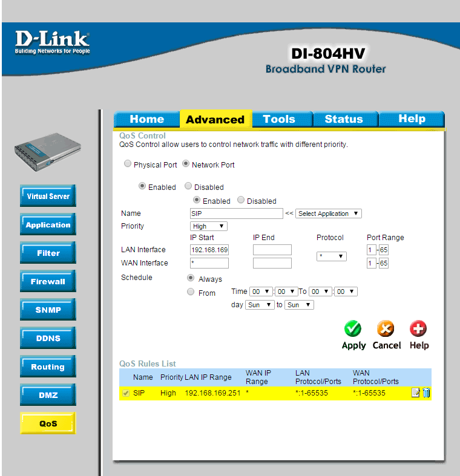Switch to the Home tab

pyautogui.click(x=146, y=119)
